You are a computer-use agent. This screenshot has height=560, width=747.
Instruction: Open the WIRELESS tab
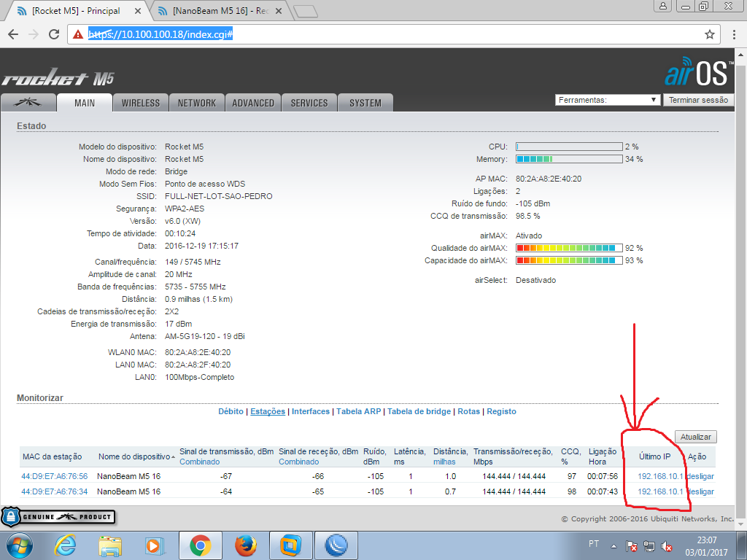pyautogui.click(x=141, y=103)
